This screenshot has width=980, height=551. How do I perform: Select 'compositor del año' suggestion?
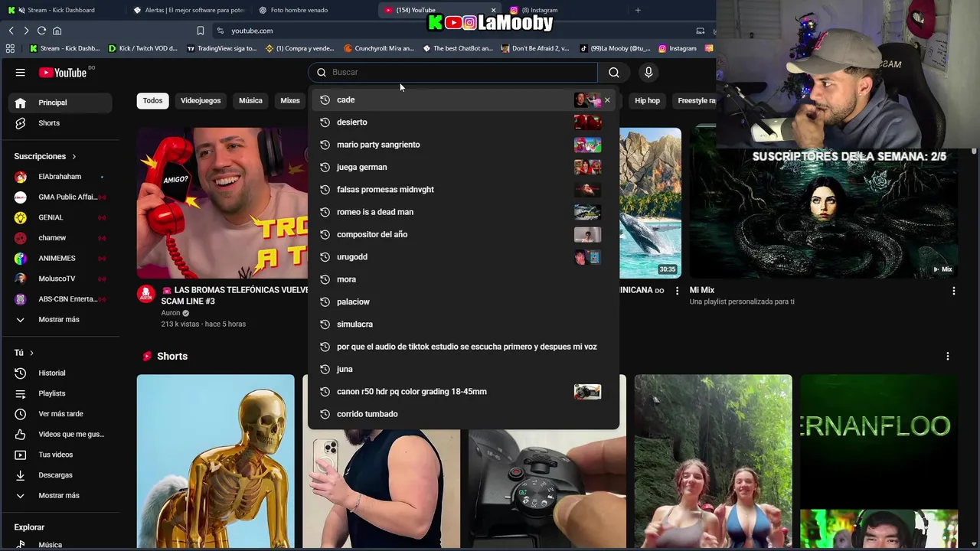click(464, 234)
